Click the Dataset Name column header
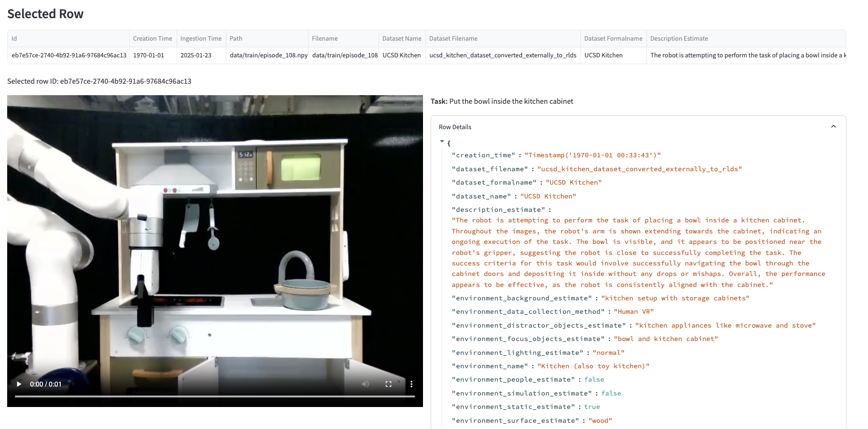The image size is (868, 429). pos(402,39)
